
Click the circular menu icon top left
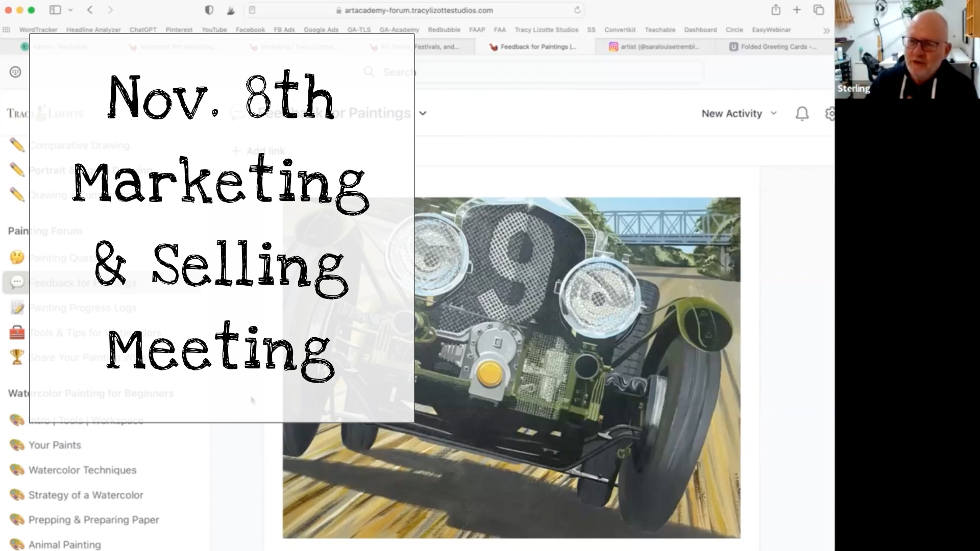coord(15,72)
